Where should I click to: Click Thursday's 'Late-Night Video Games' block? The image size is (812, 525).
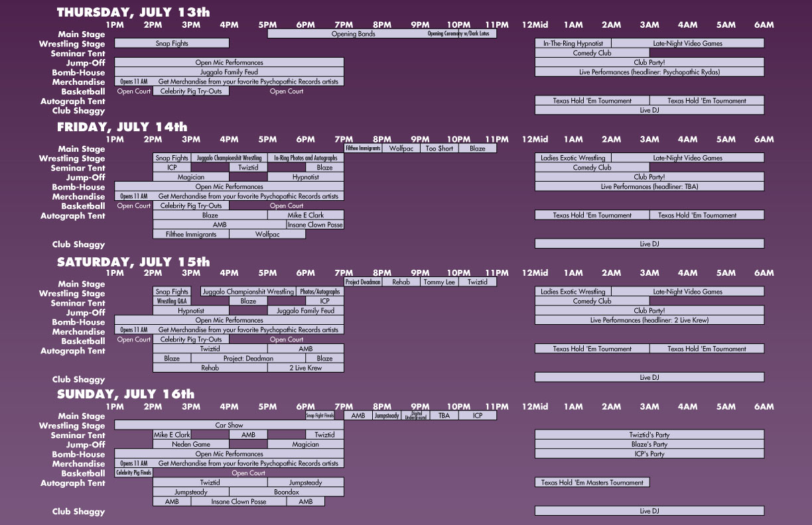coord(688,43)
